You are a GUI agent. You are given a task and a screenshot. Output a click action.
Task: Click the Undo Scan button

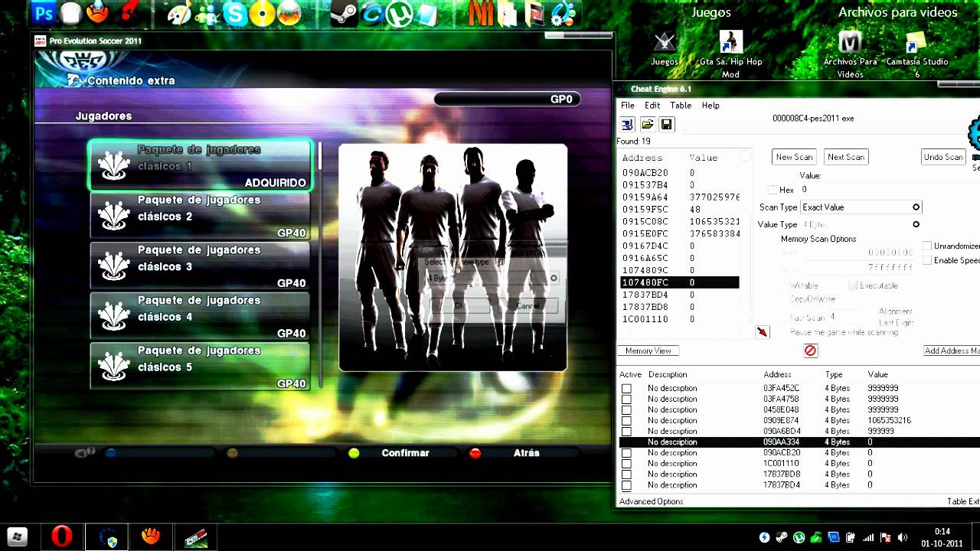coord(943,157)
